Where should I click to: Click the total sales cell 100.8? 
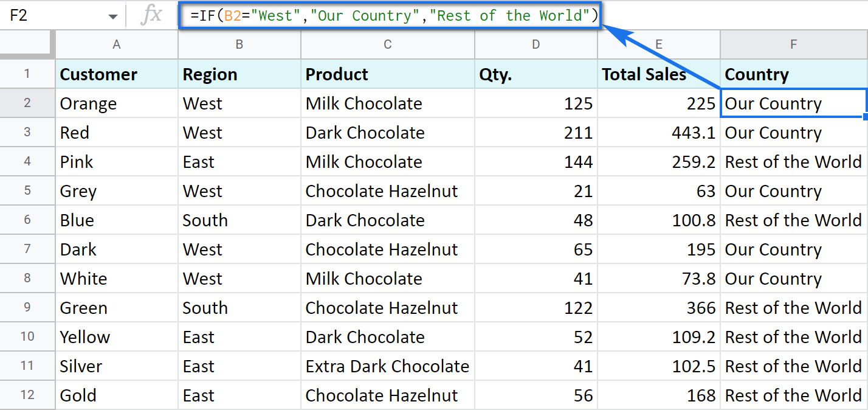(x=659, y=220)
